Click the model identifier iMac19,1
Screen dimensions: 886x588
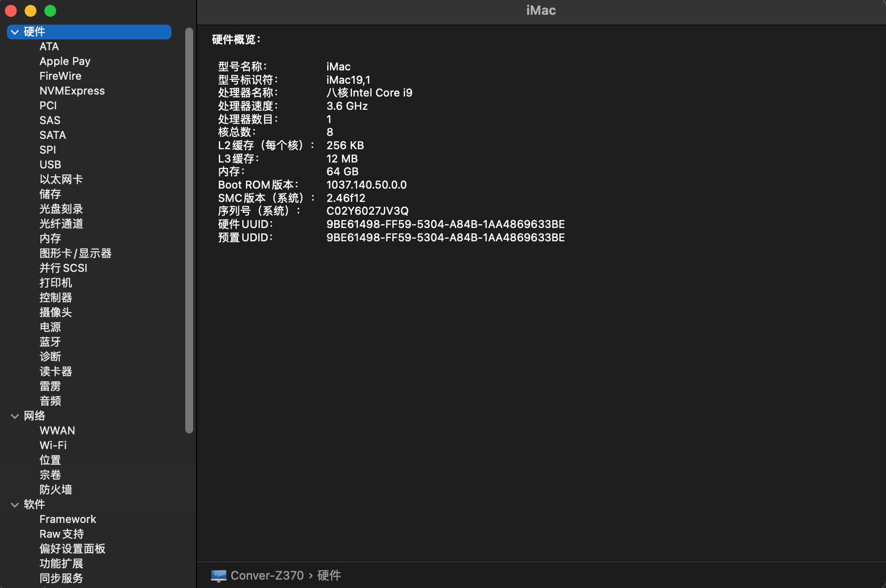(348, 80)
